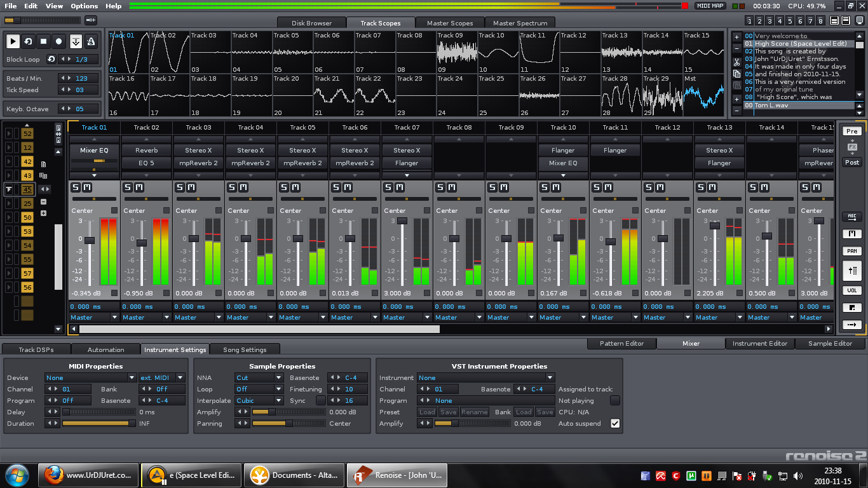Mute Track 05 with the M button
The height and width of the screenshot is (488, 868).
pos(295,187)
